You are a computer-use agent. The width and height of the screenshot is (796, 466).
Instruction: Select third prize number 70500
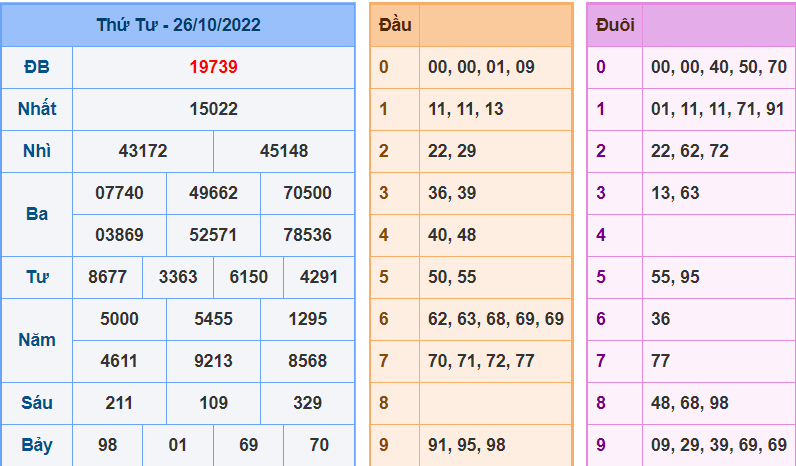(308, 193)
